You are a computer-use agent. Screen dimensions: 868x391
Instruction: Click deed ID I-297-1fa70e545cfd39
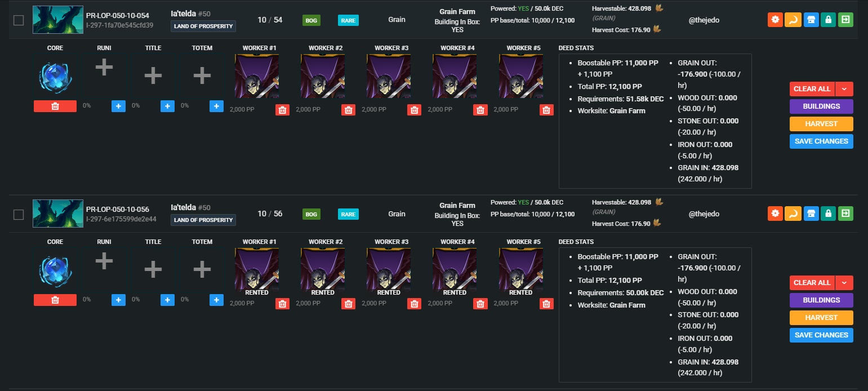(119, 25)
